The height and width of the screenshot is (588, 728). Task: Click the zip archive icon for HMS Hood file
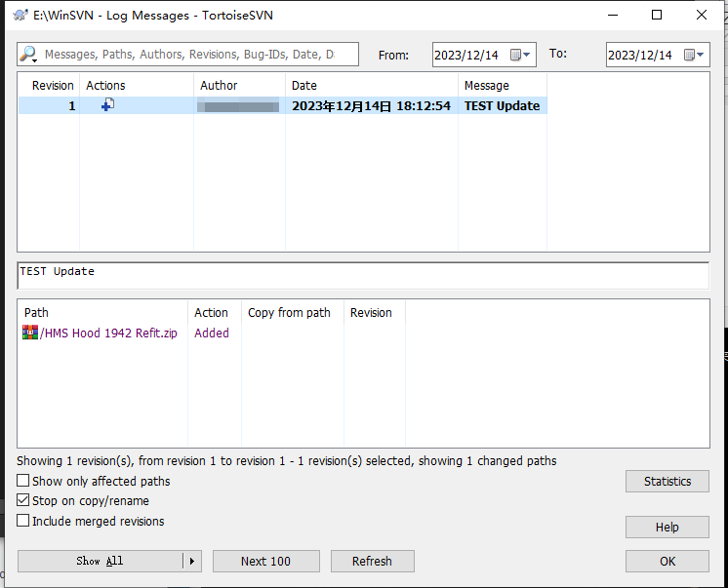[x=30, y=333]
